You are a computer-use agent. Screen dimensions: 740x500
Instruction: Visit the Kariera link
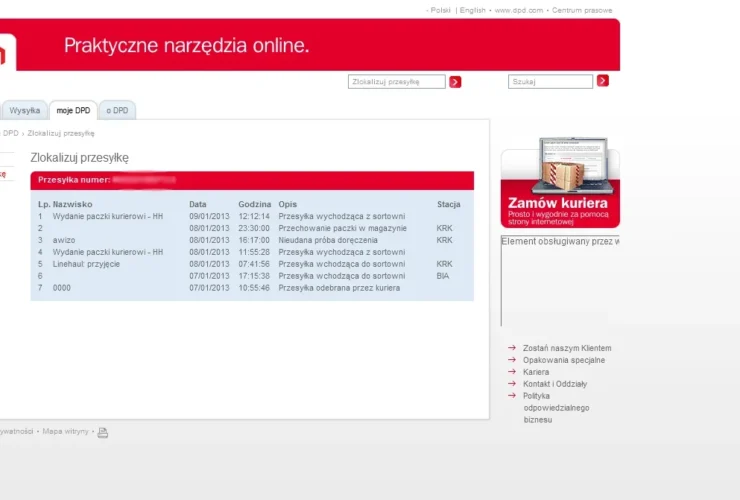pyautogui.click(x=536, y=372)
